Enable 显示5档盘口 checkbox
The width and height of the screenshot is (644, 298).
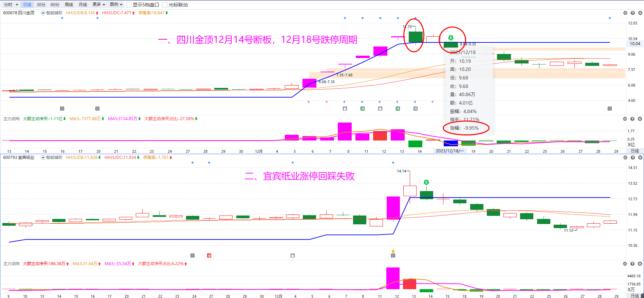[x=129, y=5]
